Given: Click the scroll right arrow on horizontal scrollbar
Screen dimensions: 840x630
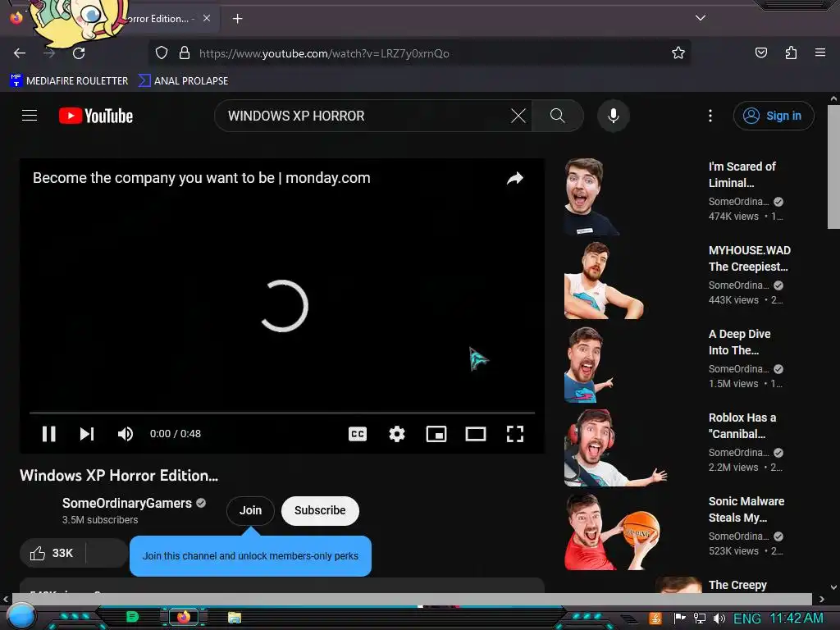Looking at the screenshot, I should tap(821, 599).
